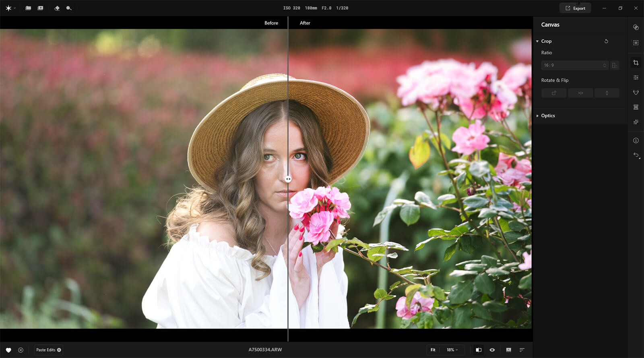This screenshot has height=358, width=644.
Task: Click the before/after divider slider handle
Action: point(288,179)
